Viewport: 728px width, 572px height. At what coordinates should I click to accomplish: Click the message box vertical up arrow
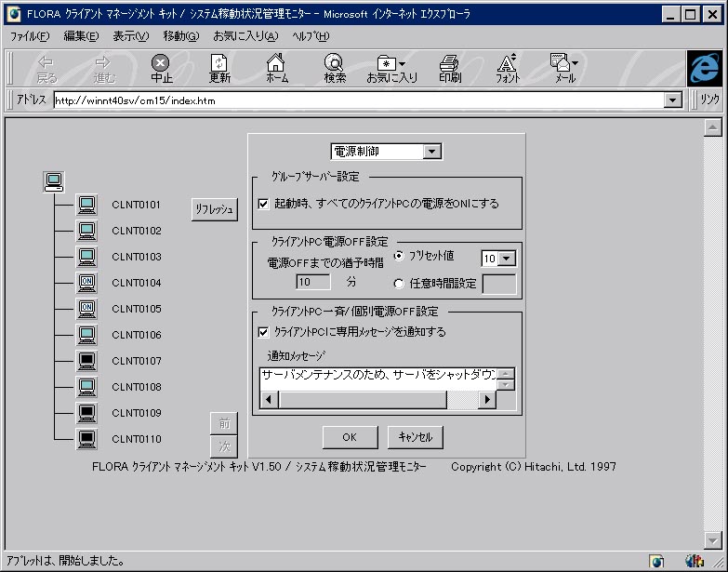[506, 374]
